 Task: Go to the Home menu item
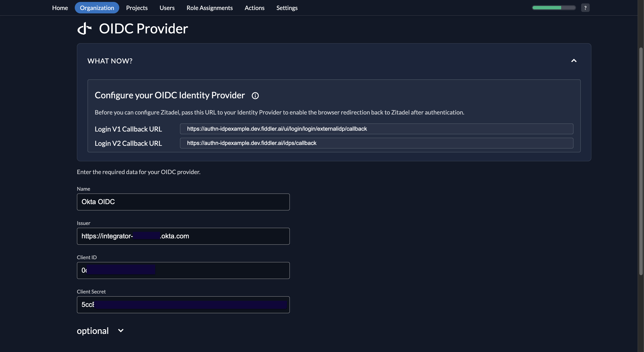pyautogui.click(x=60, y=8)
